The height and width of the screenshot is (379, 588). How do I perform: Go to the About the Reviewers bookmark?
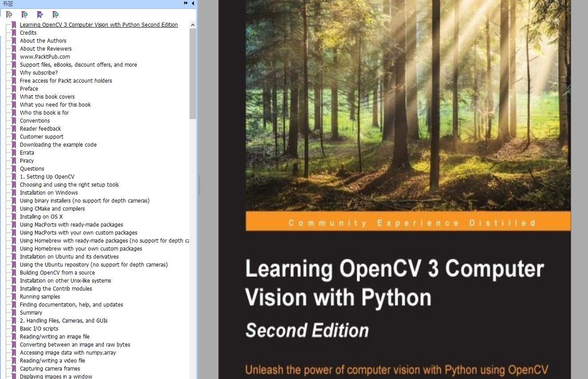tap(46, 49)
